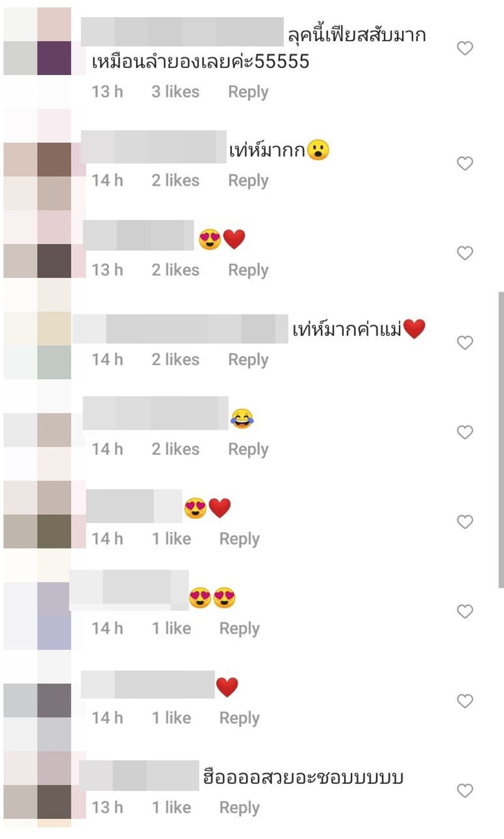504x839 pixels.
Task: Heart the เท่ห์มากค่าแม่ comment
Action: click(x=465, y=343)
